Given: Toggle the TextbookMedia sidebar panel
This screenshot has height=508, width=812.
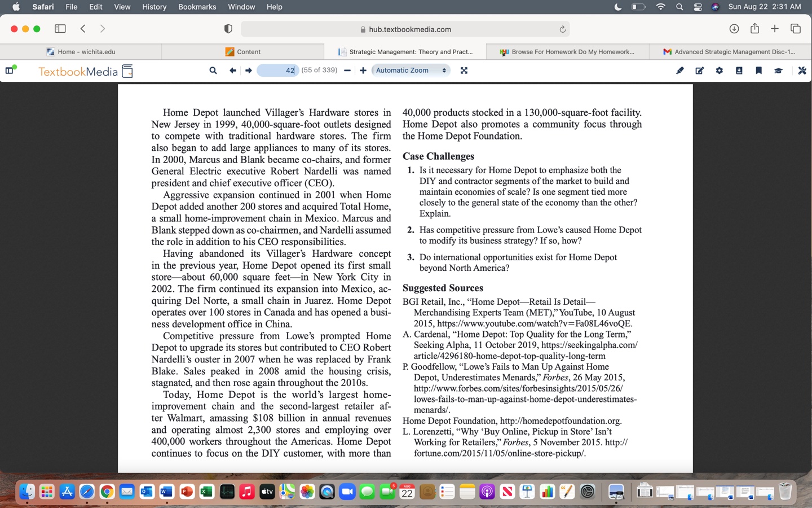Looking at the screenshot, I should coord(10,71).
